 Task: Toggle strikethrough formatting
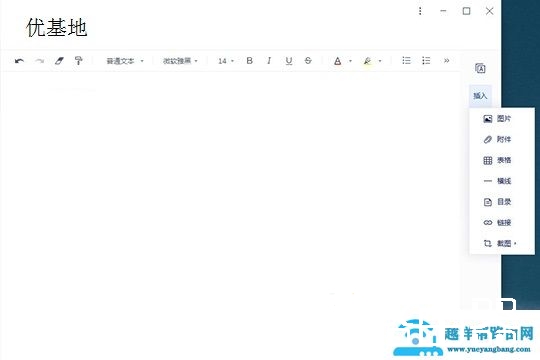coord(308,61)
